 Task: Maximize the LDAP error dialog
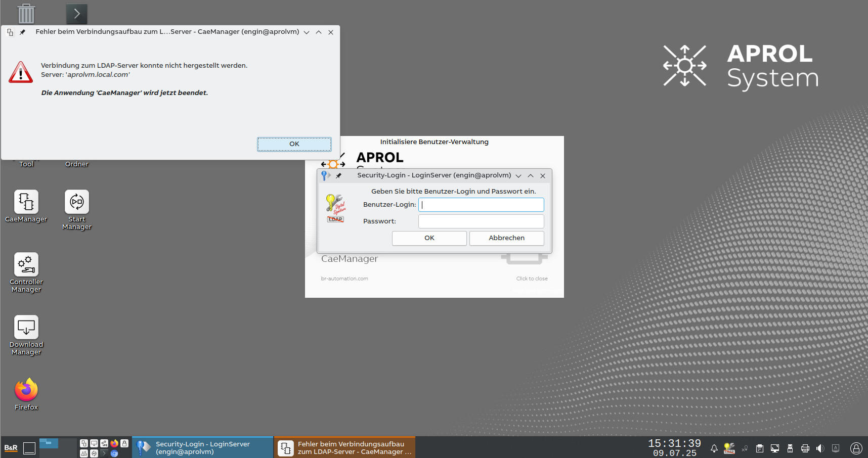click(319, 32)
